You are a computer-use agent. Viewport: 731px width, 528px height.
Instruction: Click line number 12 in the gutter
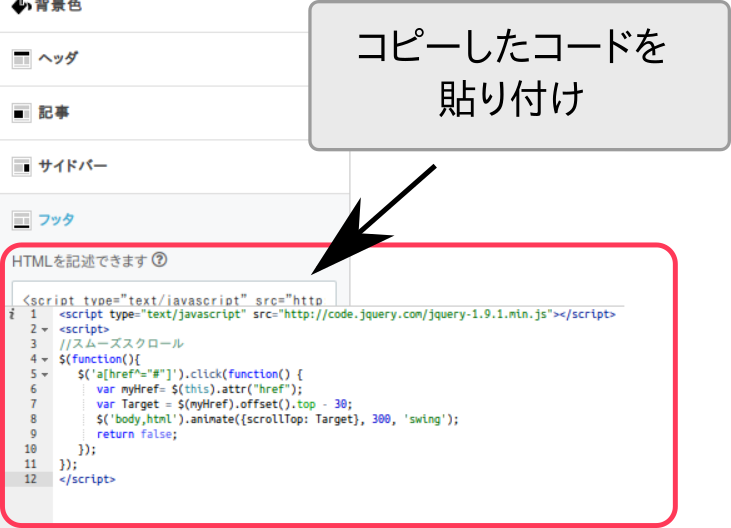pyautogui.click(x=30, y=479)
